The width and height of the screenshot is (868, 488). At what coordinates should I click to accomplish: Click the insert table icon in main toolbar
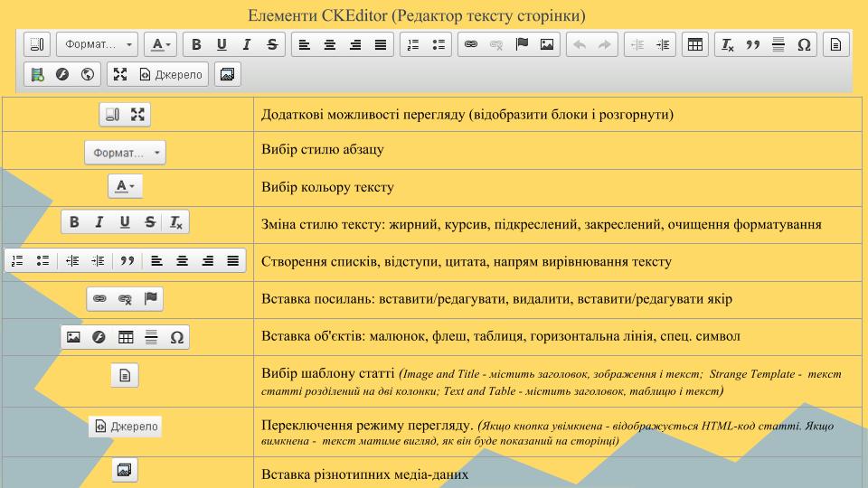coord(695,44)
